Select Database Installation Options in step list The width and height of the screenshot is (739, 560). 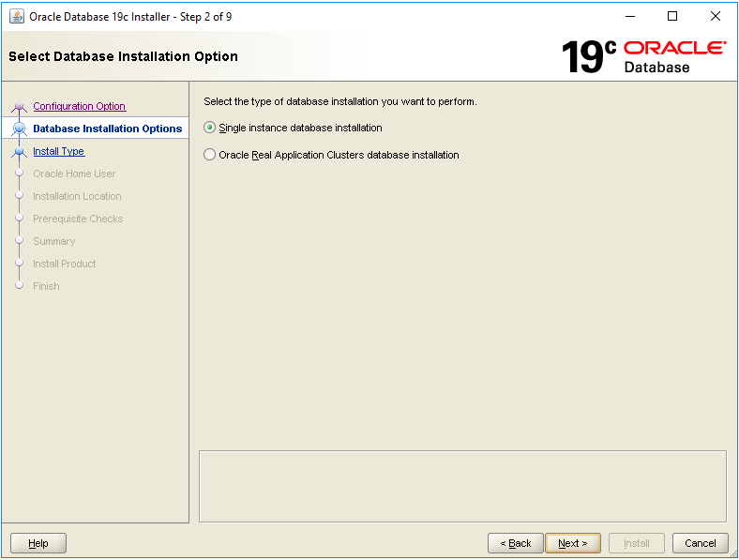(107, 129)
